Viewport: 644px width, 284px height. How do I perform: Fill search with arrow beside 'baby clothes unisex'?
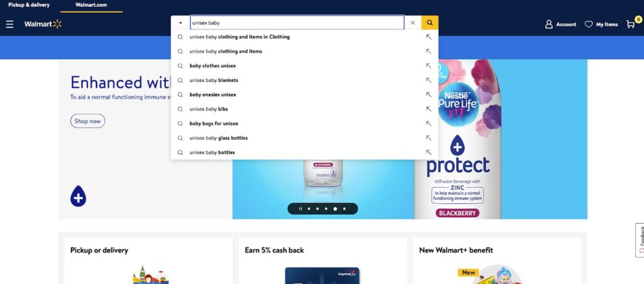[x=428, y=65]
